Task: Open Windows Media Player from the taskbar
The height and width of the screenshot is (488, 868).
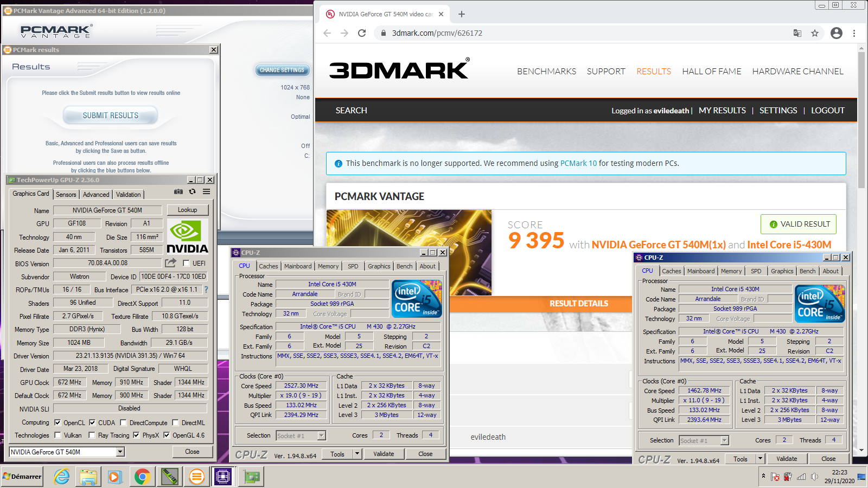Action: [x=114, y=477]
